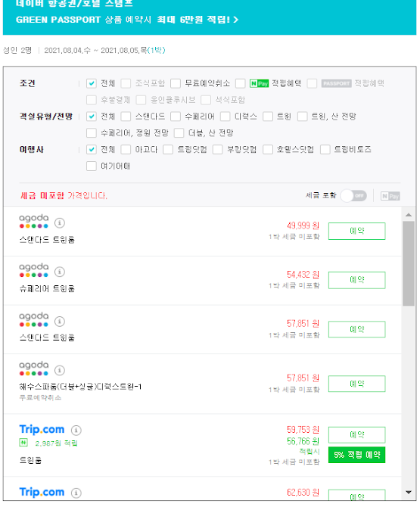Check 호텔스닷컴 agency filter

(268, 149)
